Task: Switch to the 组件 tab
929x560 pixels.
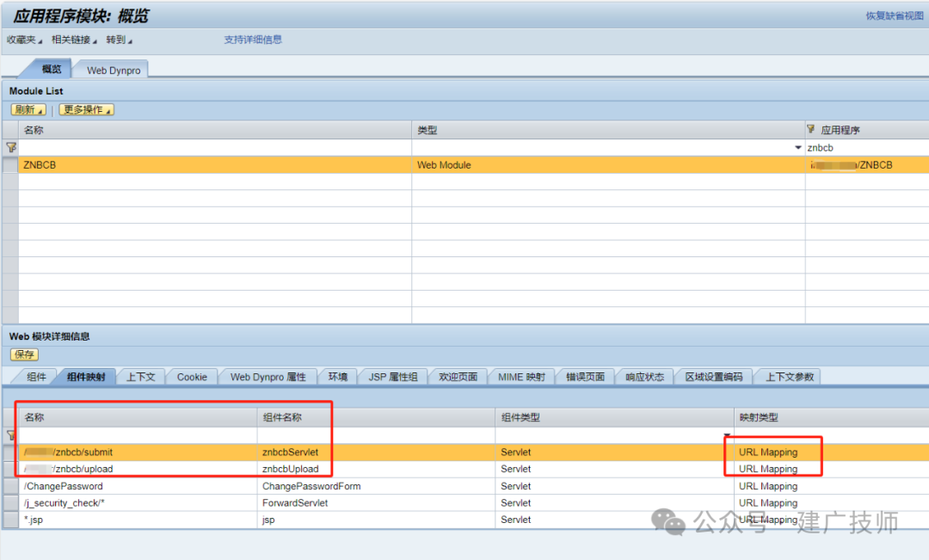Action: [35, 377]
